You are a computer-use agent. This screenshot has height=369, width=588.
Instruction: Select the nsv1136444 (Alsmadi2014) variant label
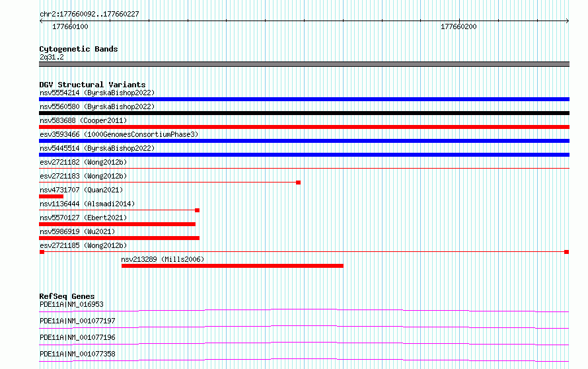[87, 204]
